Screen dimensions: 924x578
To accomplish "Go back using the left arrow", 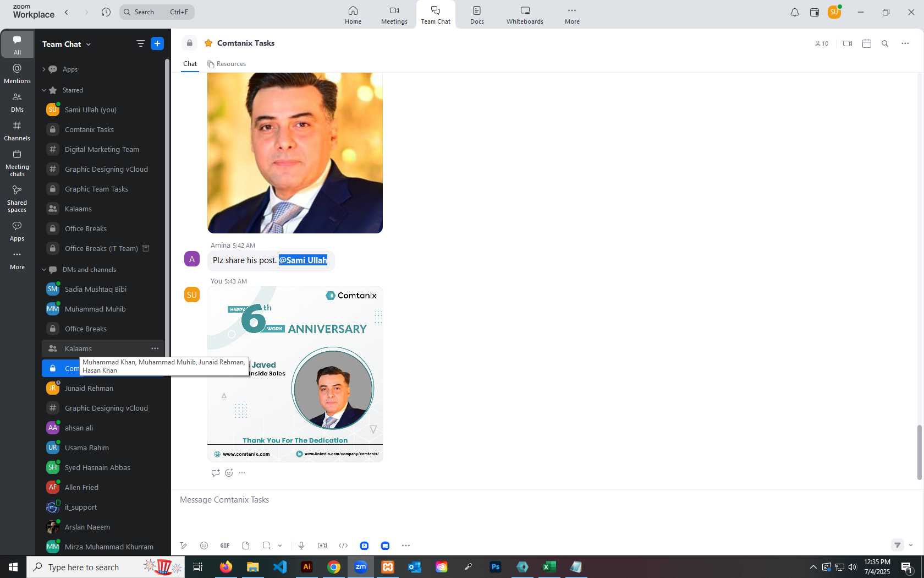I will 67,12.
